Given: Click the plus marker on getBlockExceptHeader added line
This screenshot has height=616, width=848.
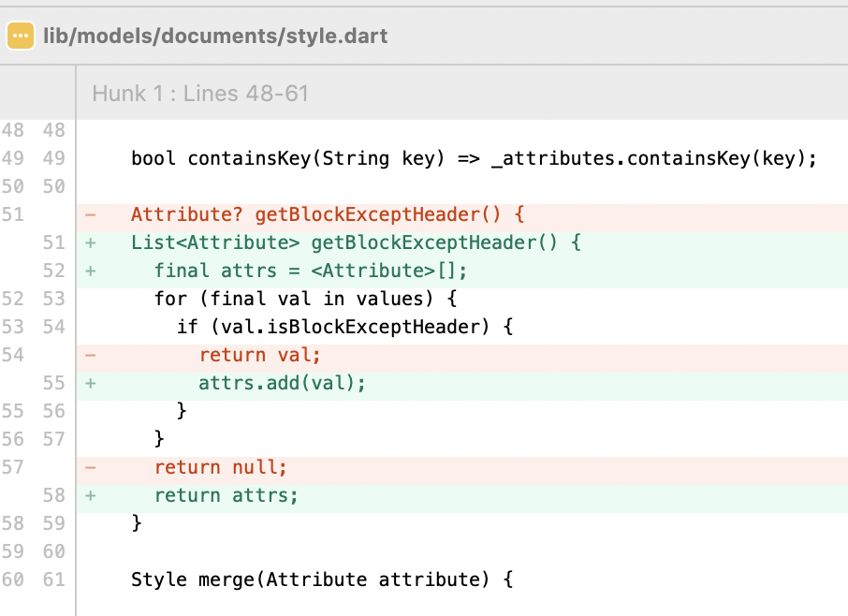Looking at the screenshot, I should pyautogui.click(x=93, y=242).
